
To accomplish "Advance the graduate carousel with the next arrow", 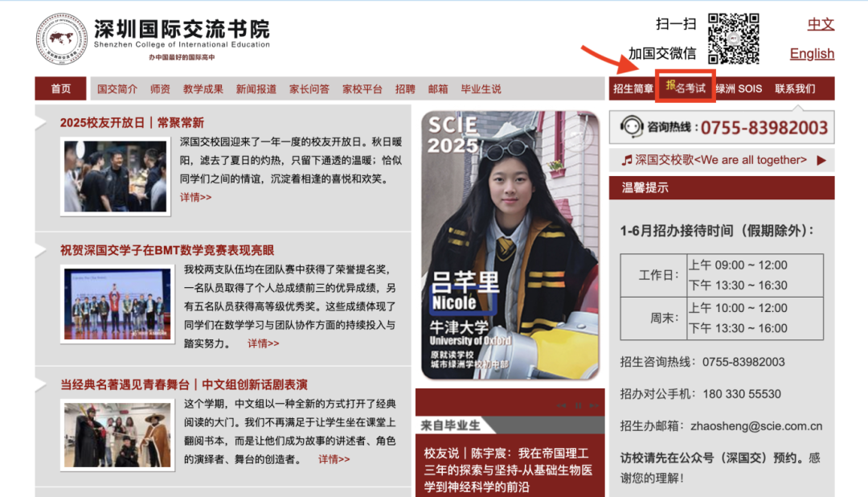I will [x=593, y=406].
